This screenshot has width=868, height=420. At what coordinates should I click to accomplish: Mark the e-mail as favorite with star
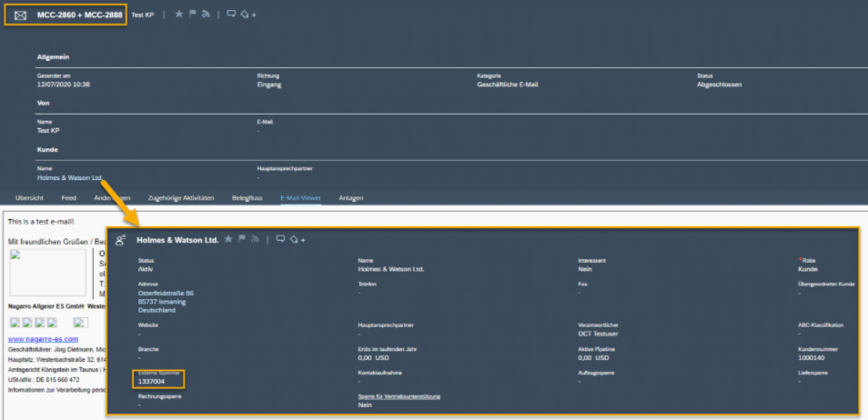178,15
